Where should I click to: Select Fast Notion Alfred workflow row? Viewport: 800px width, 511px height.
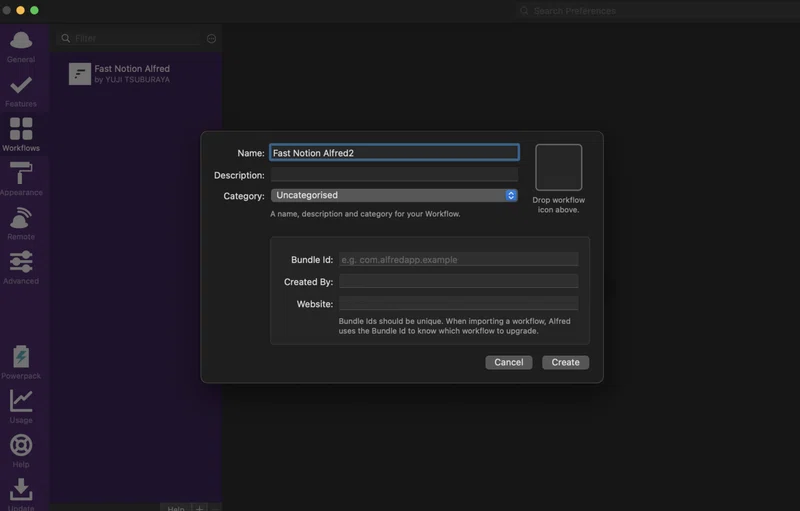point(136,74)
